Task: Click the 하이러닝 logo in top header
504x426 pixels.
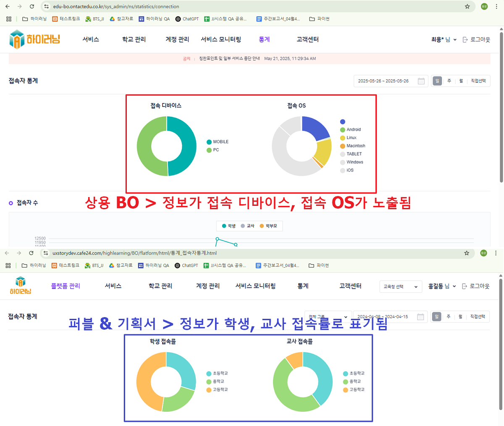Action: coord(34,39)
